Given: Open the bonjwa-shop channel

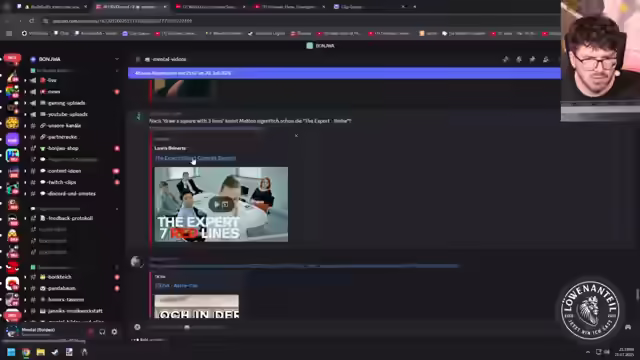Looking at the screenshot, I should pos(62,149).
